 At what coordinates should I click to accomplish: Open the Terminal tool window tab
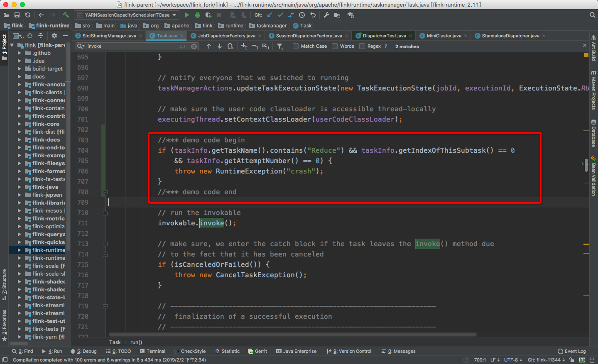[x=152, y=351]
